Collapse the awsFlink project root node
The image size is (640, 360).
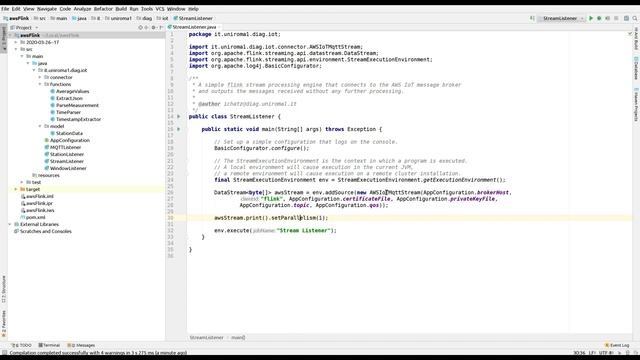click(10, 36)
